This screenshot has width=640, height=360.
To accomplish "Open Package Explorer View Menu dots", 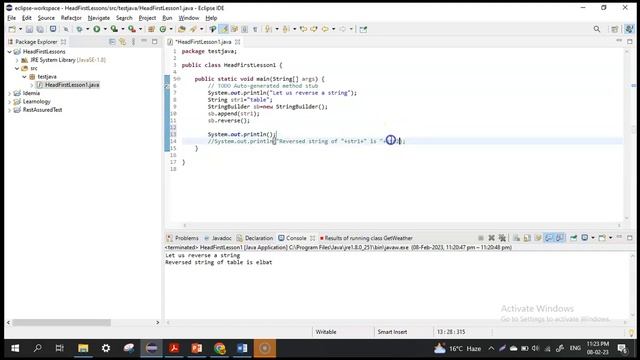I will (133, 42).
